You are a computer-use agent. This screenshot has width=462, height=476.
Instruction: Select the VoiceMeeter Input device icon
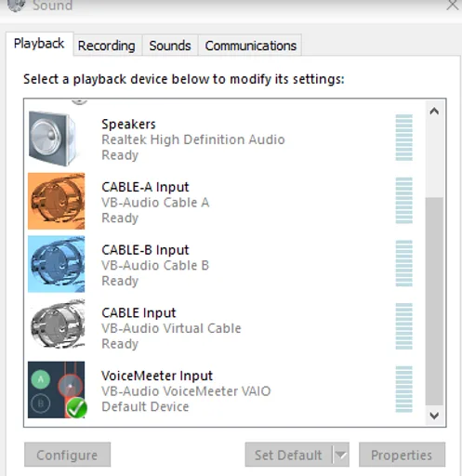56,390
